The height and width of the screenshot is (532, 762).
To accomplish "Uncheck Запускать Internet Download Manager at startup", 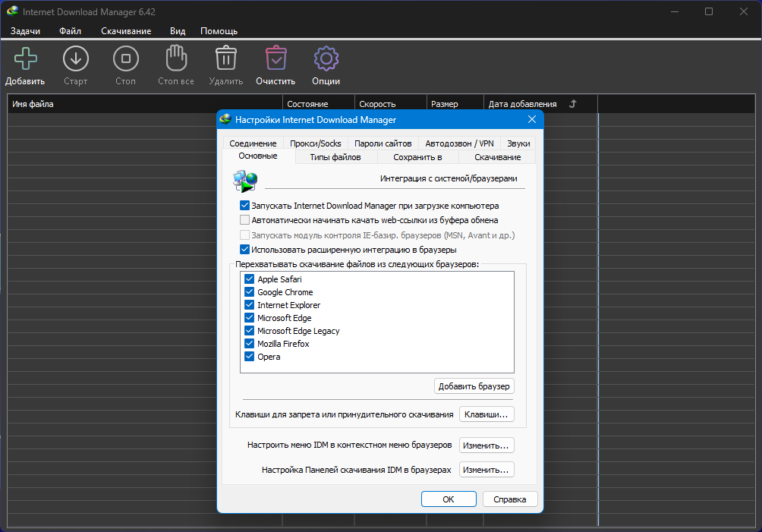I will (x=244, y=206).
